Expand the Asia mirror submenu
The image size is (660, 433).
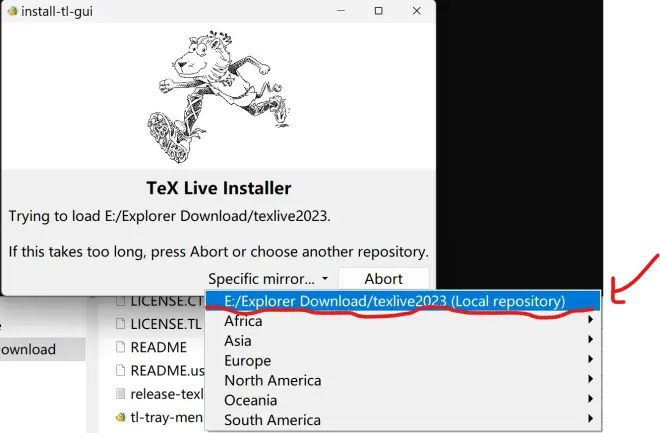point(403,341)
